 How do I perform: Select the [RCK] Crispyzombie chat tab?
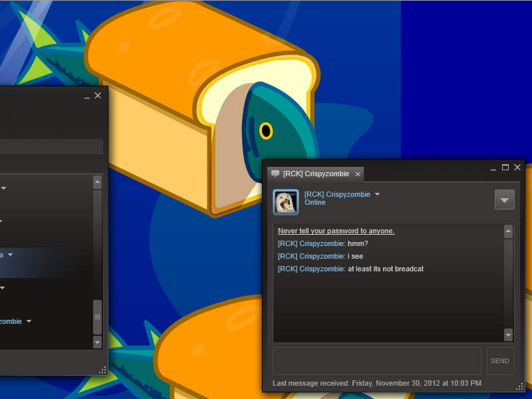point(311,174)
